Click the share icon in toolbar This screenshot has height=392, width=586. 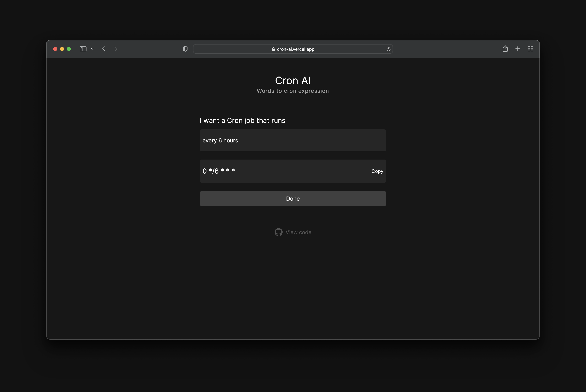[505, 49]
